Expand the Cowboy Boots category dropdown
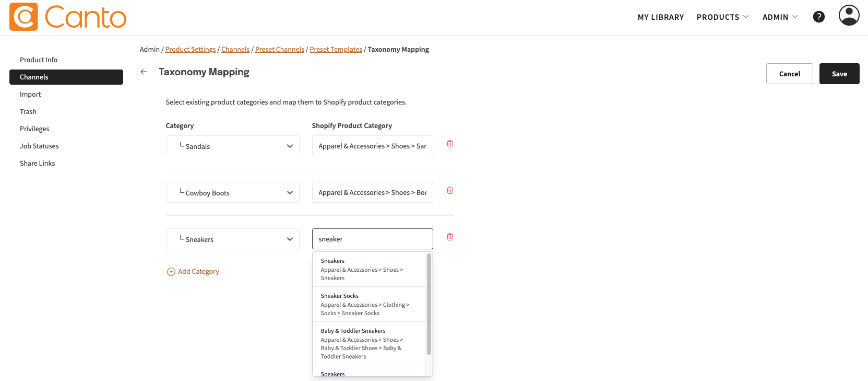 [233, 192]
